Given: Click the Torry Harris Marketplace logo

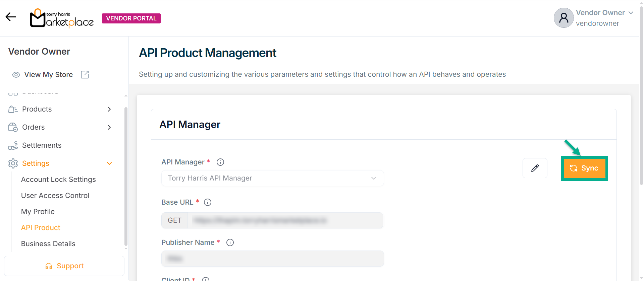Looking at the screenshot, I should (62, 18).
